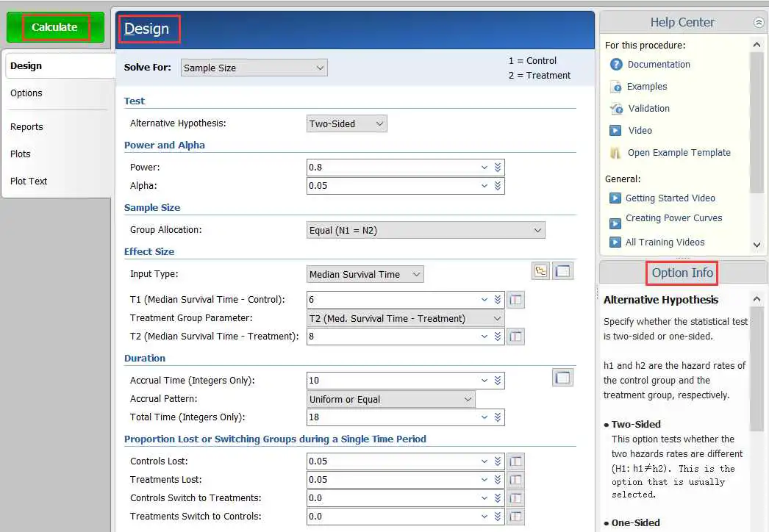
Task: Open Treatment Group Parameter dropdown
Action: [406, 319]
